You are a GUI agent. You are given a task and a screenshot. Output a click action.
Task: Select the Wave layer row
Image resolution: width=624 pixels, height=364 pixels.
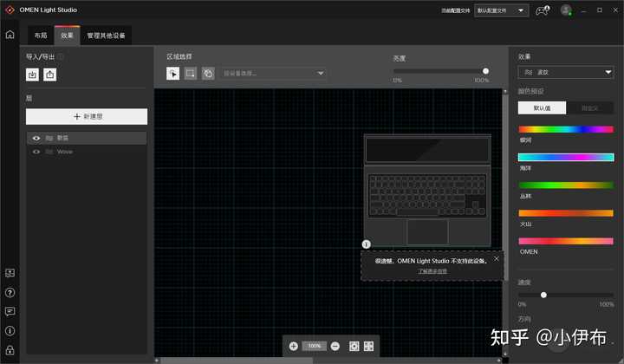pyautogui.click(x=87, y=152)
